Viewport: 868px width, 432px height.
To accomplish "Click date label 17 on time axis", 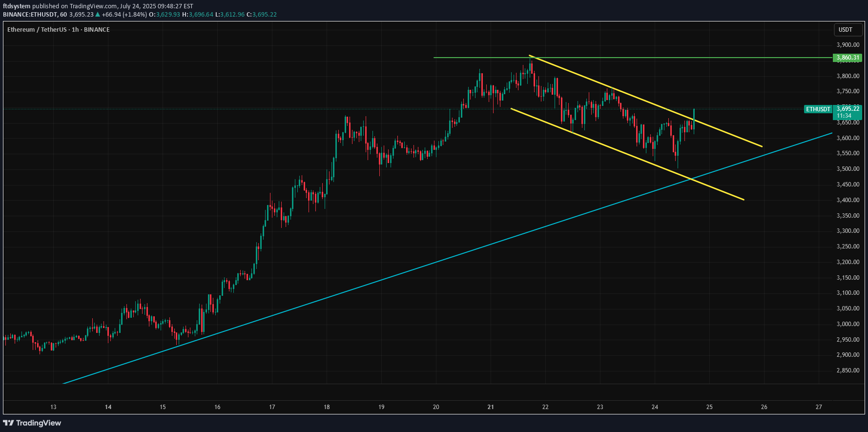I will coord(272,407).
